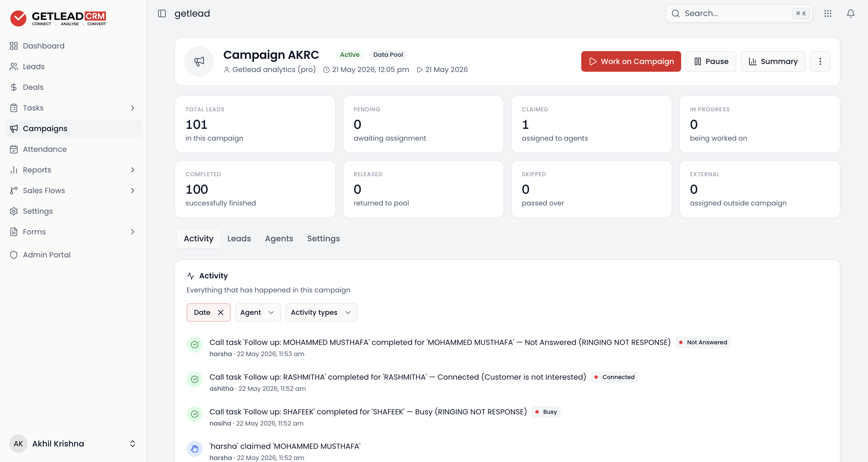868x462 pixels.
Task: Click the Attendance calendar icon
Action: pos(14,149)
